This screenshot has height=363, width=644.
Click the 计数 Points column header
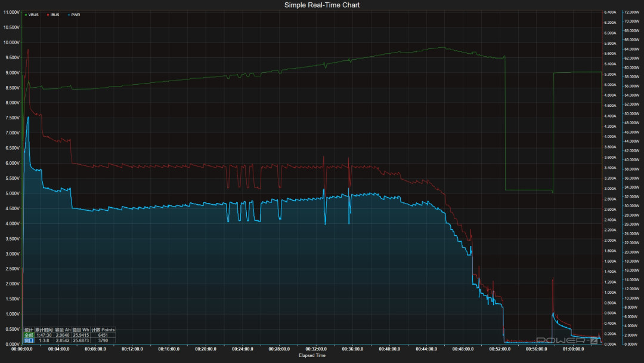tap(103, 330)
